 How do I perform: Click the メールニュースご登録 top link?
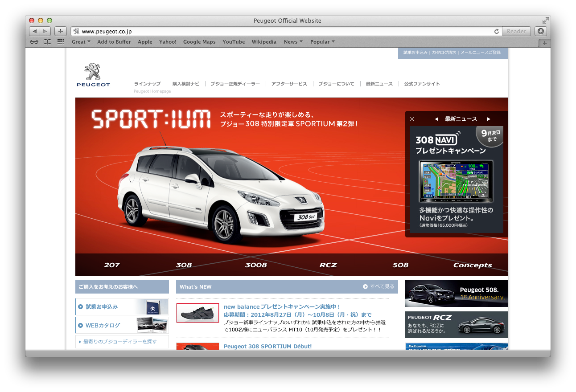[x=480, y=53]
